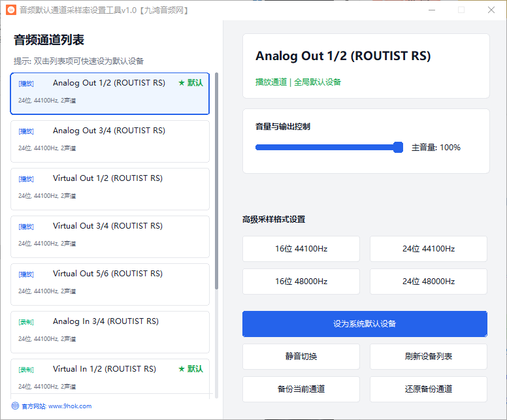Click the large Analog Out 1/2 title on right panel
Image resolution: width=507 pixels, height=420 pixels.
tap(343, 56)
